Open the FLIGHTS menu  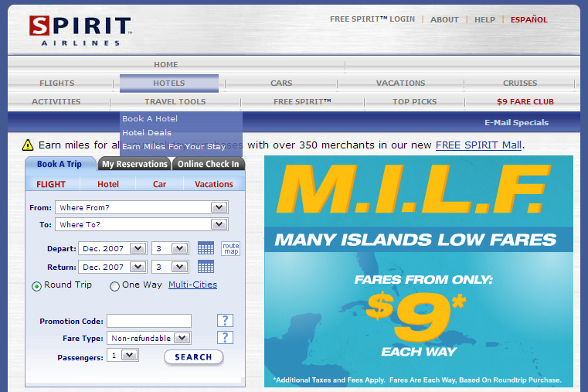(x=57, y=83)
